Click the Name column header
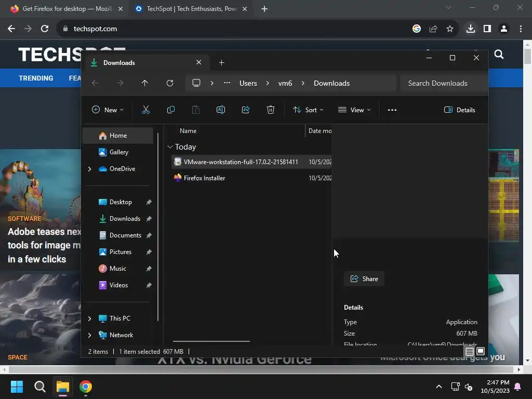 pos(188,130)
